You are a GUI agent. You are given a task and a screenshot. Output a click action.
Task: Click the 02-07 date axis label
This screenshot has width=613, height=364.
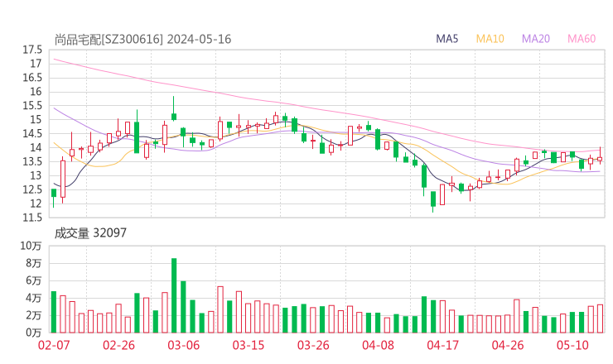click(x=54, y=345)
